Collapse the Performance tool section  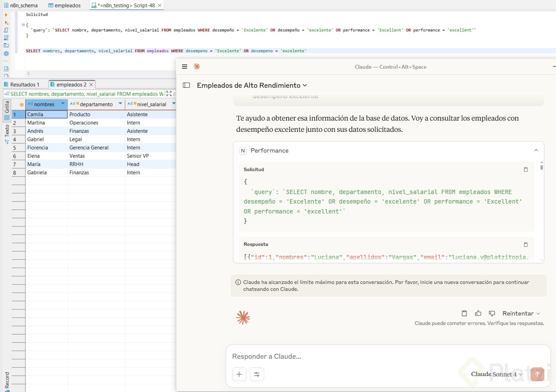click(x=536, y=150)
